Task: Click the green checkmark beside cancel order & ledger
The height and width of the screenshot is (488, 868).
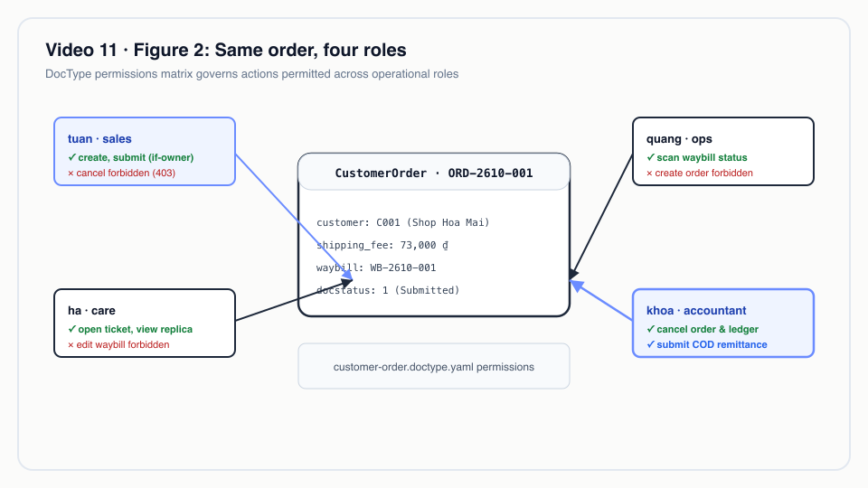Action: pyautogui.click(x=650, y=329)
